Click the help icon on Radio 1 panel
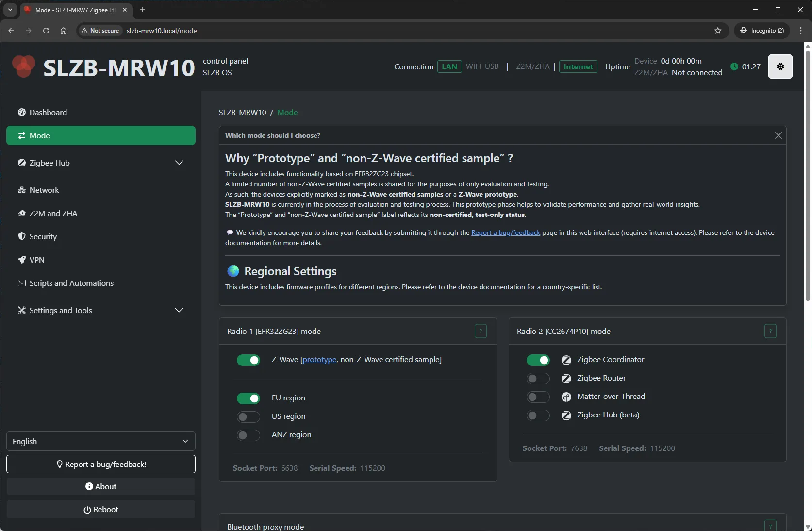This screenshot has height=531, width=812. 480,332
